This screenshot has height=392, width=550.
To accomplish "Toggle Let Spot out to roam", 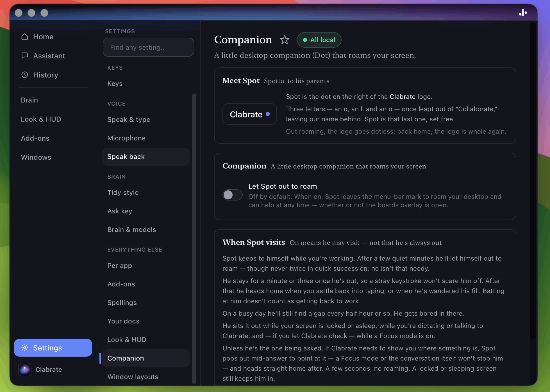I will 232,195.
